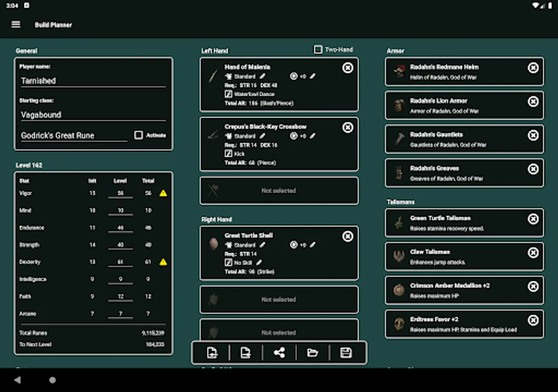This screenshot has width=558, height=392.
Task: Edit the Mind level value
Action: (x=120, y=210)
